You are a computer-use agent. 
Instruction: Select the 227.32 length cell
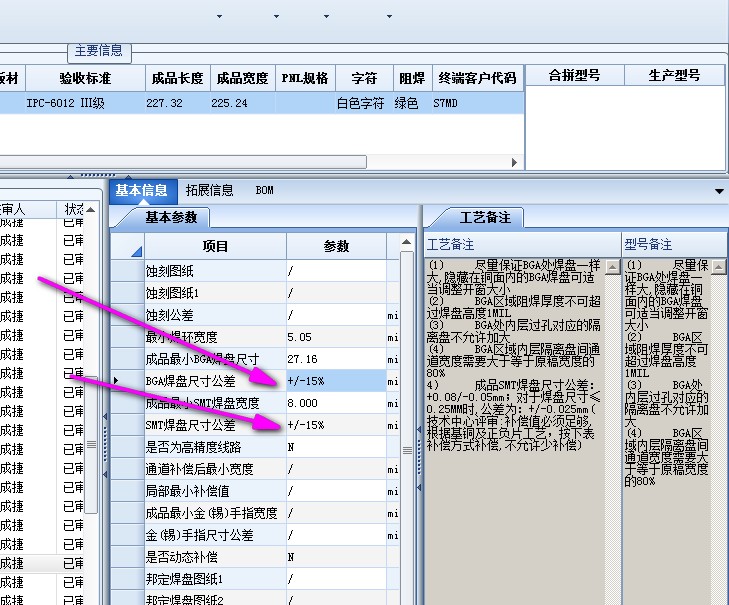click(178, 103)
